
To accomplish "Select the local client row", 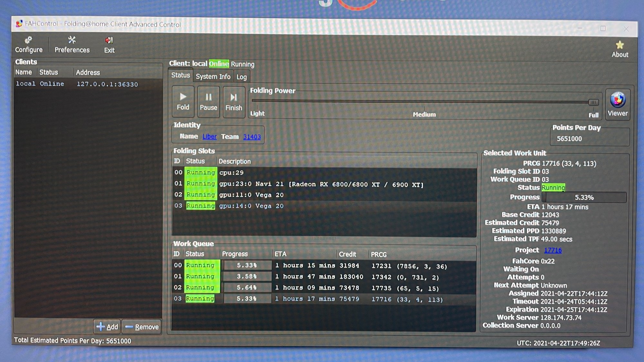I will 88,84.
